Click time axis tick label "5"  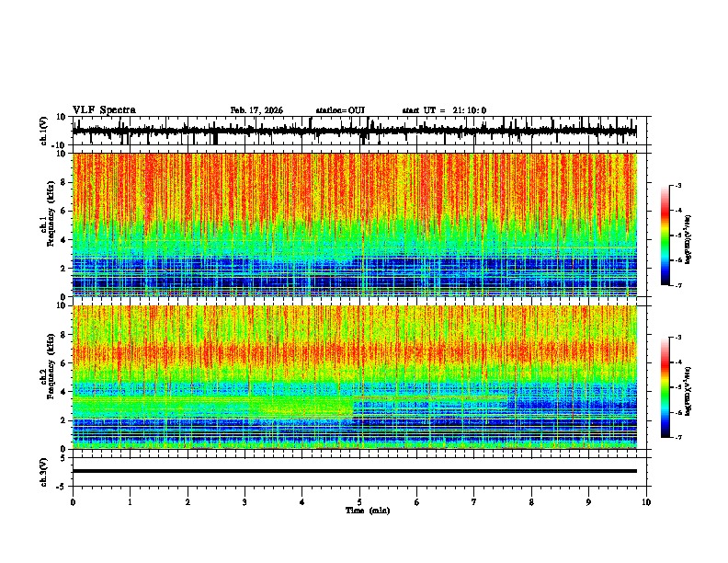[x=359, y=502]
